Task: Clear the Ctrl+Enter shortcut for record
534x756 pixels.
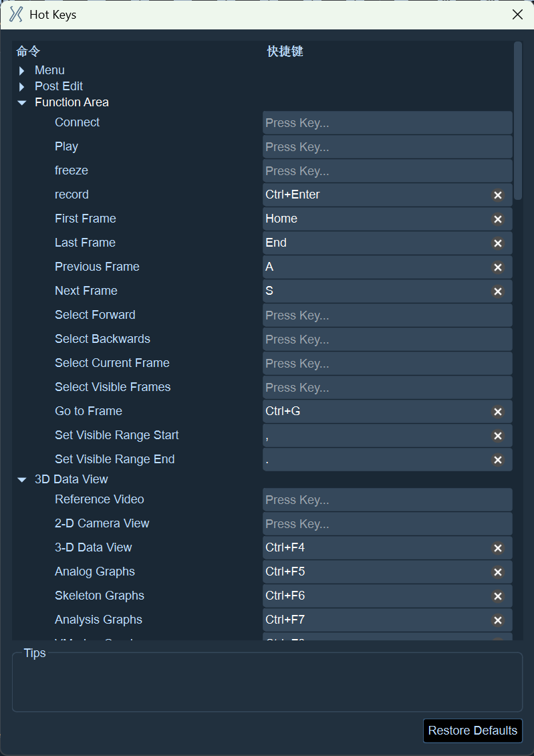Action: click(x=498, y=195)
